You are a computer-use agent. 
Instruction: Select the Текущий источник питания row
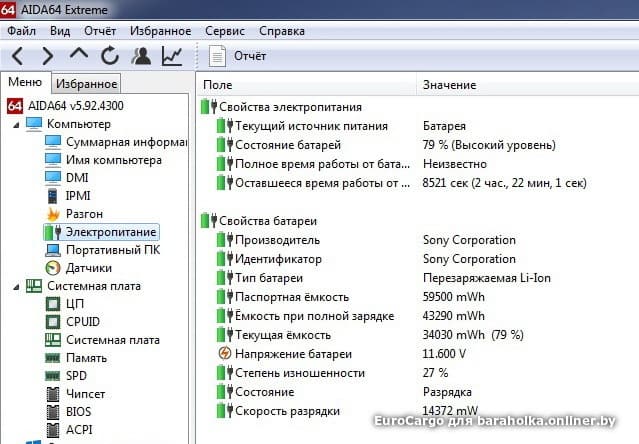418,126
